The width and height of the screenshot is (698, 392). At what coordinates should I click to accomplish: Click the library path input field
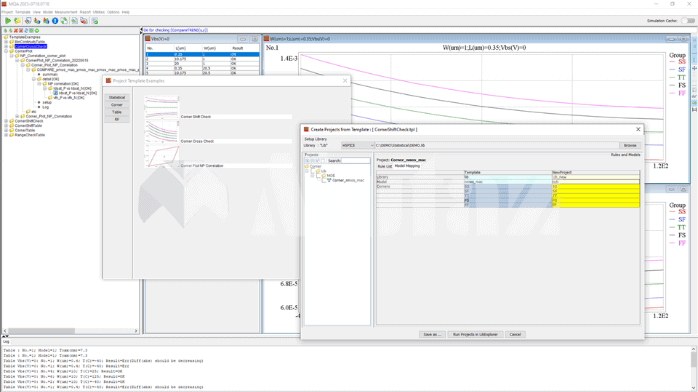(x=497, y=145)
